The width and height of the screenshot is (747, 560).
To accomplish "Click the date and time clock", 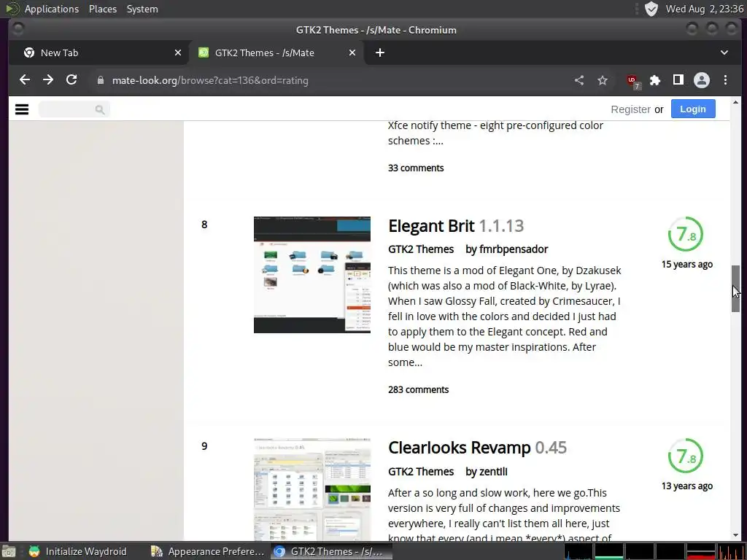I will coord(705,9).
